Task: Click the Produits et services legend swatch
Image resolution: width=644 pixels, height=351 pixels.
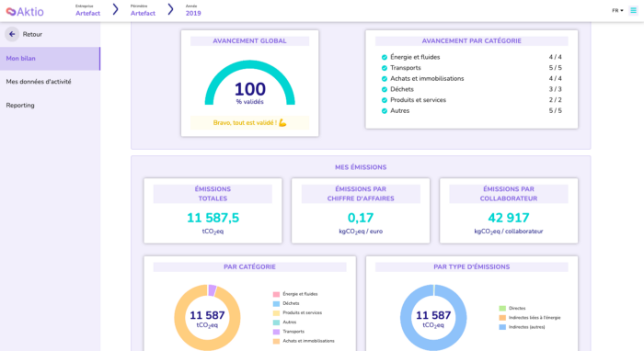Action: click(x=276, y=313)
